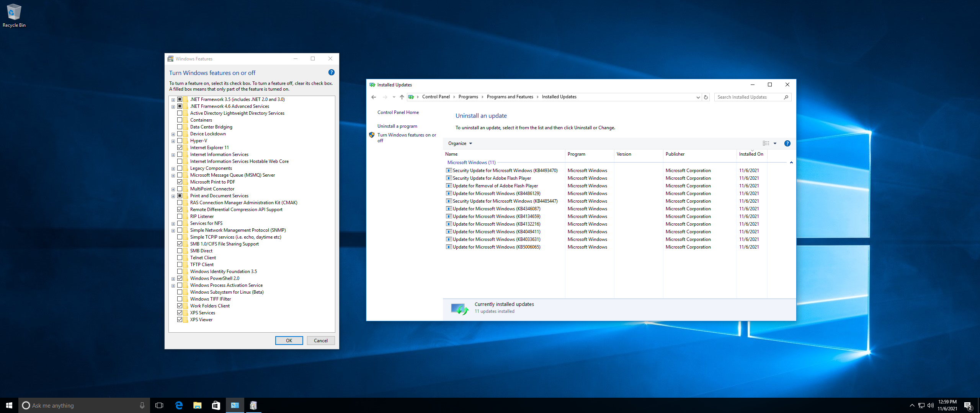Open the Start menu
The width and height of the screenshot is (980, 413).
[9, 405]
